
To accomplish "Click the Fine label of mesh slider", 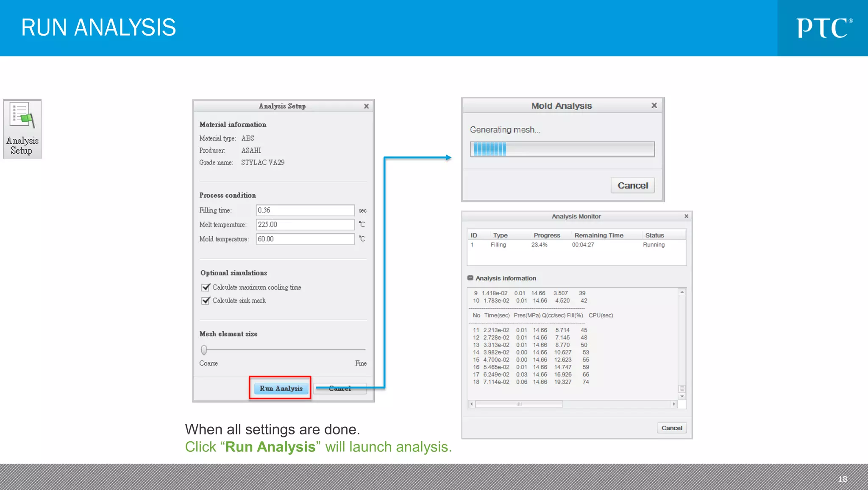I will [x=361, y=363].
